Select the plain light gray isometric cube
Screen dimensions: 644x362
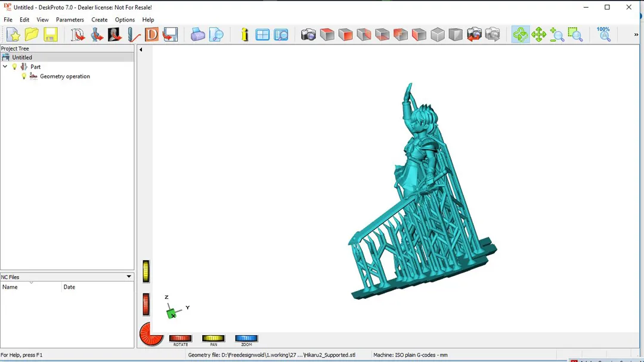click(x=438, y=35)
